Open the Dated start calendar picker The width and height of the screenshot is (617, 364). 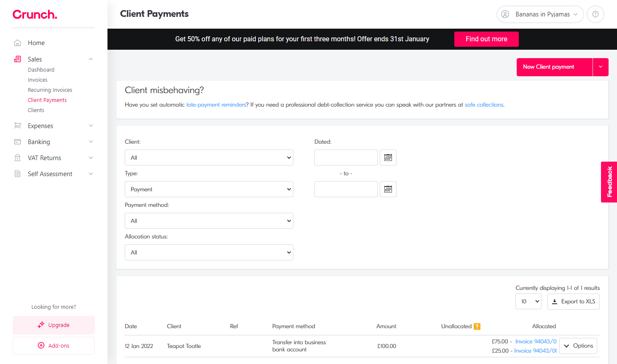click(x=388, y=158)
